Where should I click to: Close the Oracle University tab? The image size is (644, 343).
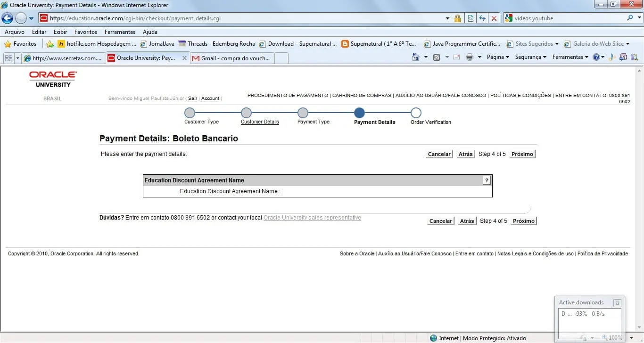tap(184, 58)
